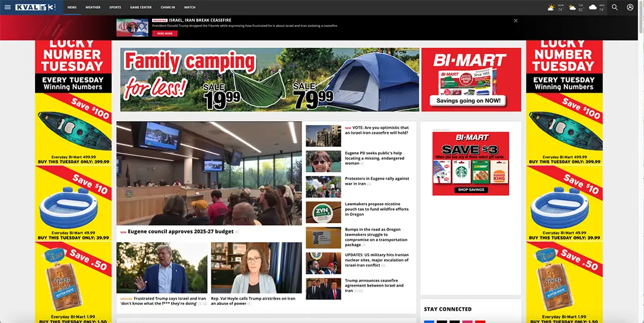
Task: Click the Iran-Israel flags breaking news thumbnail
Action: pyautogui.click(x=132, y=28)
